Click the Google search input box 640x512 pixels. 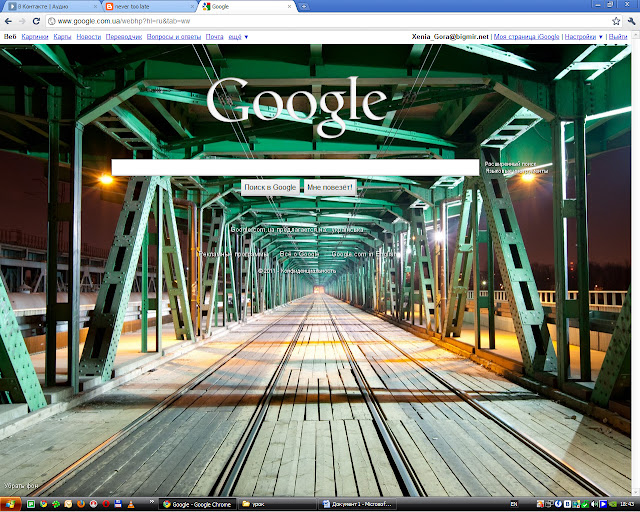click(295, 167)
